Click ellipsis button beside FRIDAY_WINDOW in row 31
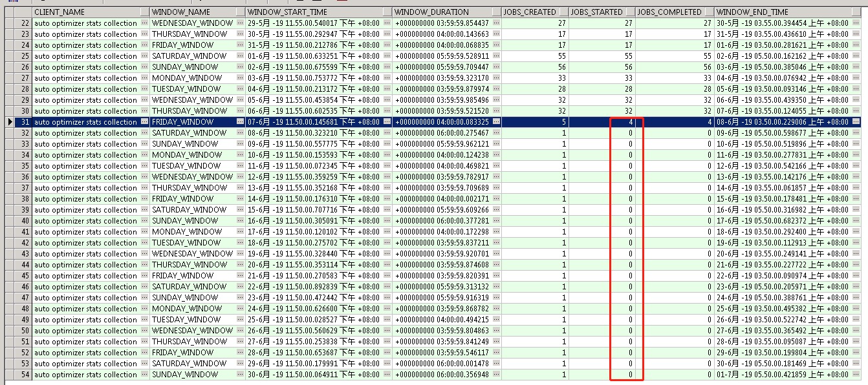The height and width of the screenshot is (385, 868). 240,122
